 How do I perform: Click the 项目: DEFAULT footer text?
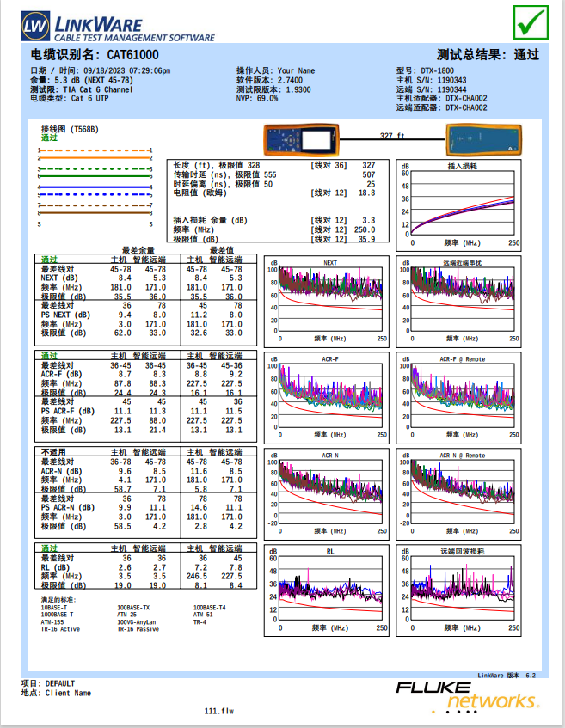pos(48,683)
